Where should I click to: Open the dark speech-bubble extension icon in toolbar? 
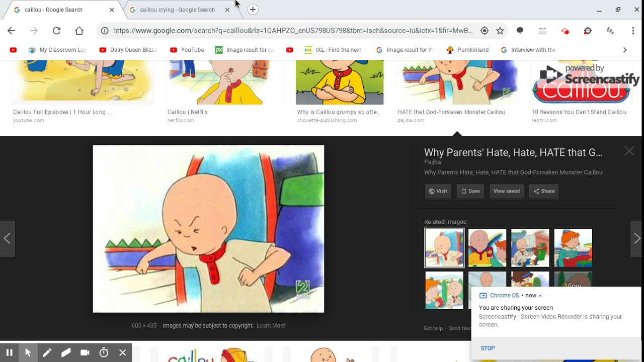pos(520,31)
